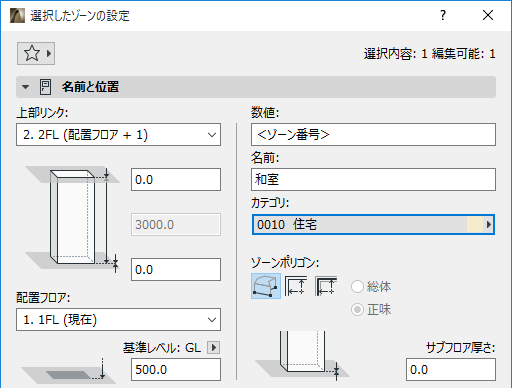
Task: Click the 選択内容: 1 編集可能: 1 text
Action: click(430, 54)
